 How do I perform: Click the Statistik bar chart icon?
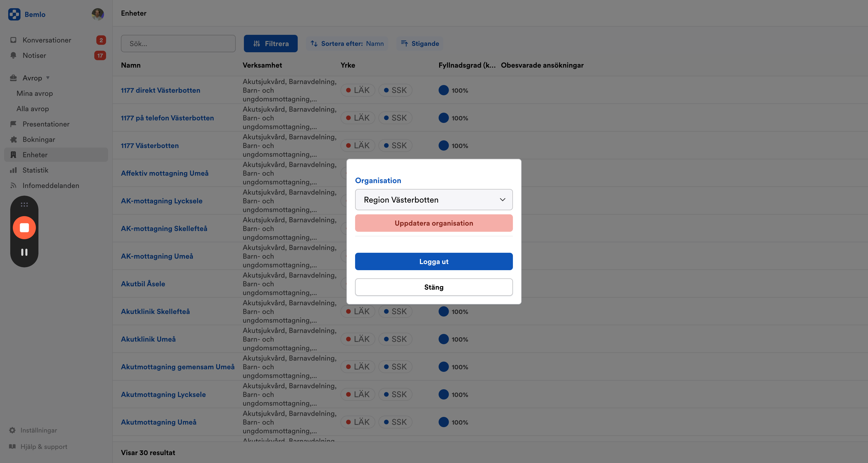pyautogui.click(x=13, y=170)
